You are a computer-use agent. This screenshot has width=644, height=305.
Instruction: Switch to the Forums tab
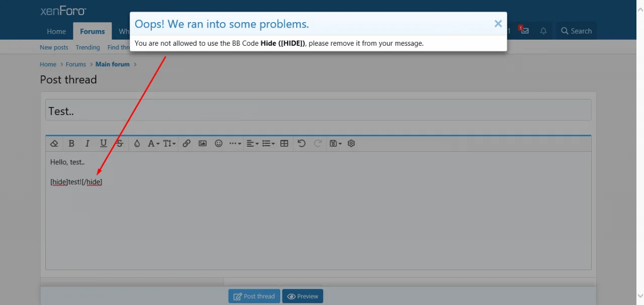(92, 31)
